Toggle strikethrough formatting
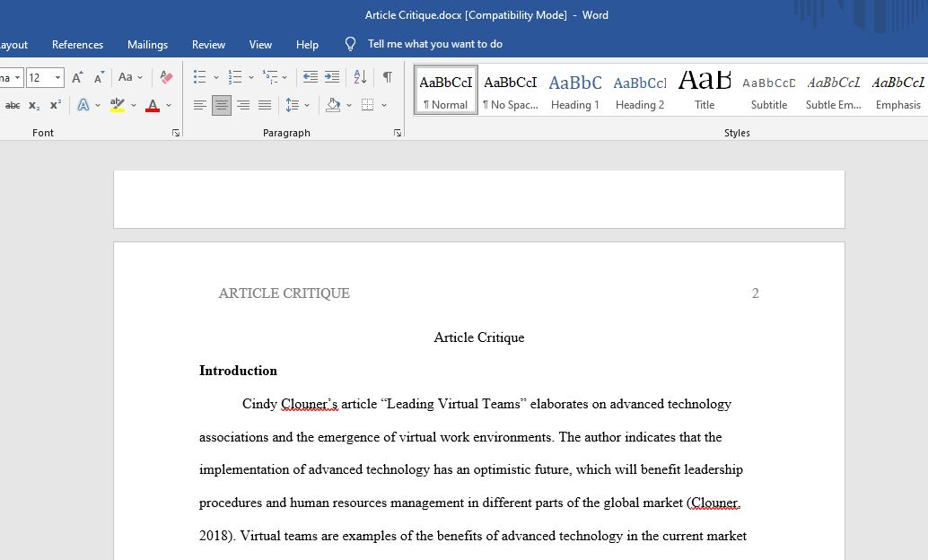The image size is (928, 560). 13,105
